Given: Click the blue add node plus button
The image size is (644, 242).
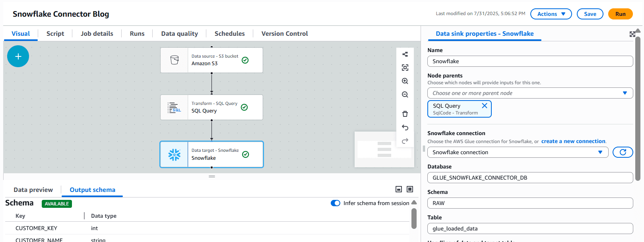Looking at the screenshot, I should 18,56.
